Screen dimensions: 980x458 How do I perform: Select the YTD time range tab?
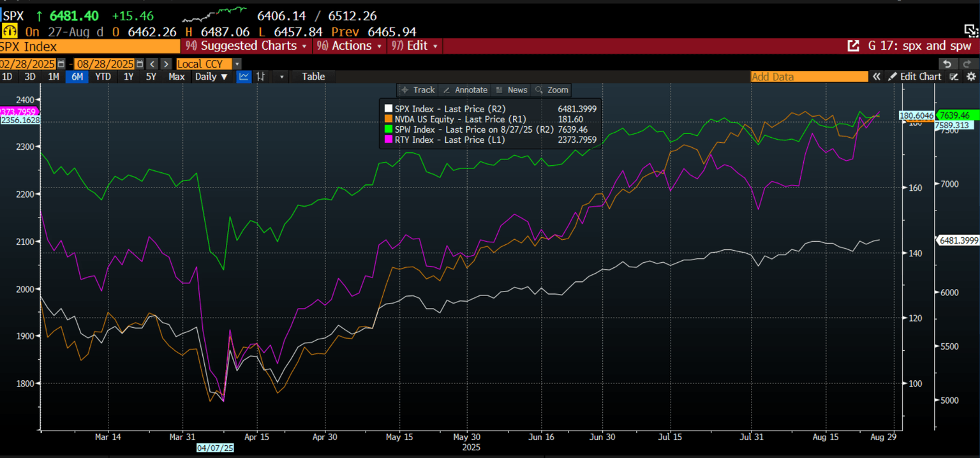[x=103, y=77]
